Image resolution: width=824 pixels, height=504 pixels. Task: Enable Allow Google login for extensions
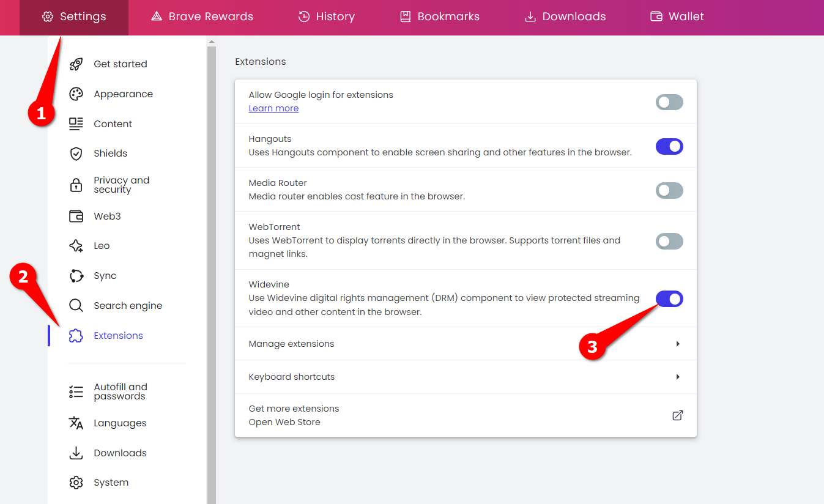click(669, 102)
